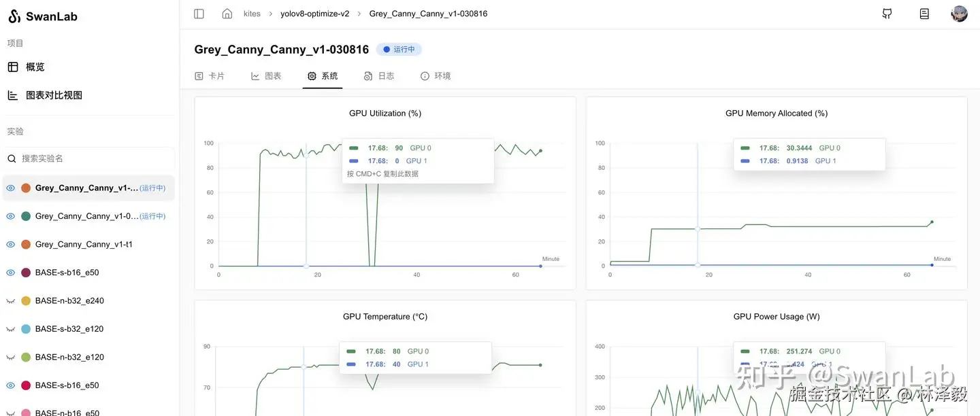Click teal color dot of second Grey_Canny experiment
980x416 pixels.
(x=26, y=216)
